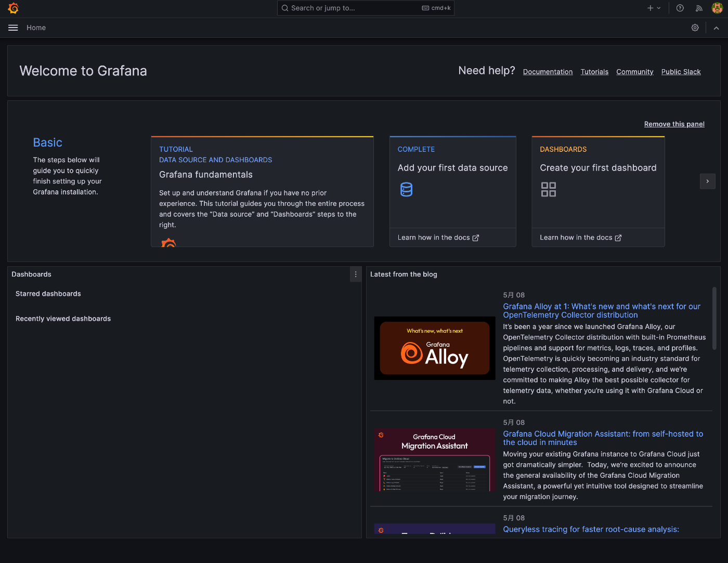Click external-link icon beside dashboard docs
Screen dimensions: 728x563
tap(618, 238)
